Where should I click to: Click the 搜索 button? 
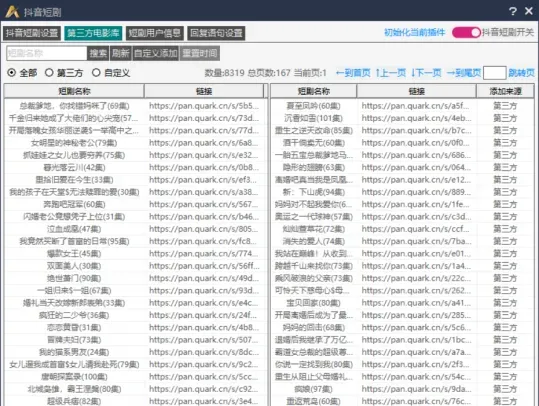(x=98, y=53)
